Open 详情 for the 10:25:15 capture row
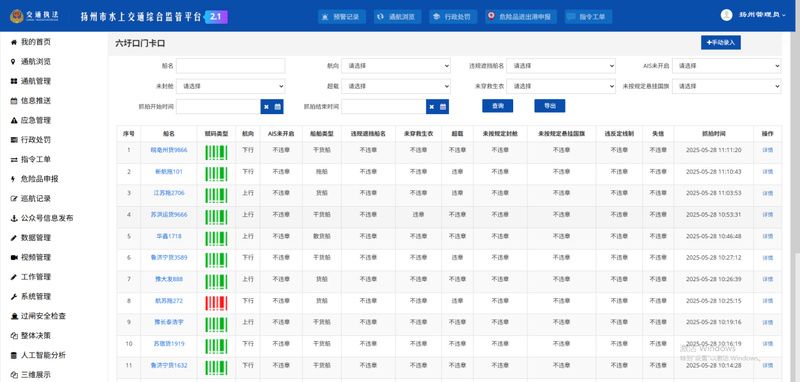 [767, 301]
